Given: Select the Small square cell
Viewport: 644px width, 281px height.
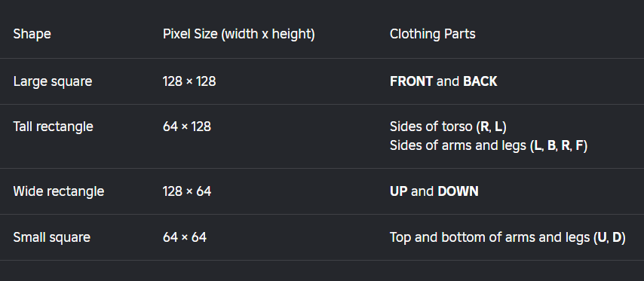Looking at the screenshot, I should click(52, 237).
